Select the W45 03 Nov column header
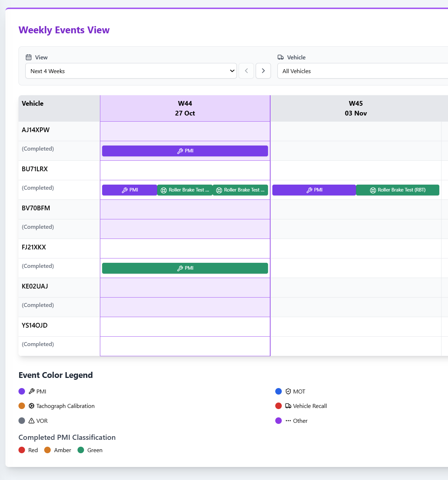 (x=356, y=108)
